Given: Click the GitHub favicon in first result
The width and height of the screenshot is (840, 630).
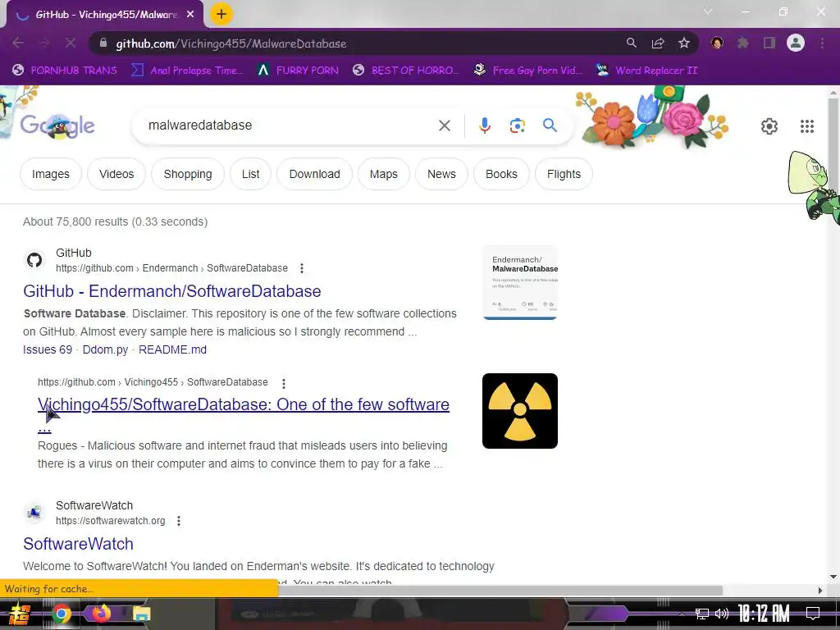Looking at the screenshot, I should [x=34, y=260].
